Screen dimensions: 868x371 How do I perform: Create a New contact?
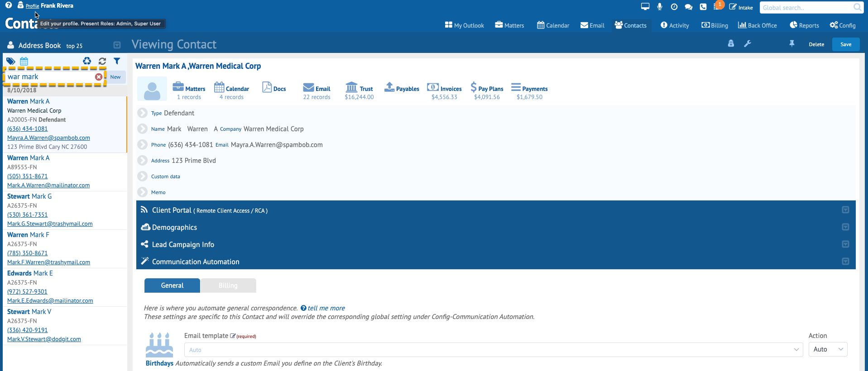(x=115, y=77)
